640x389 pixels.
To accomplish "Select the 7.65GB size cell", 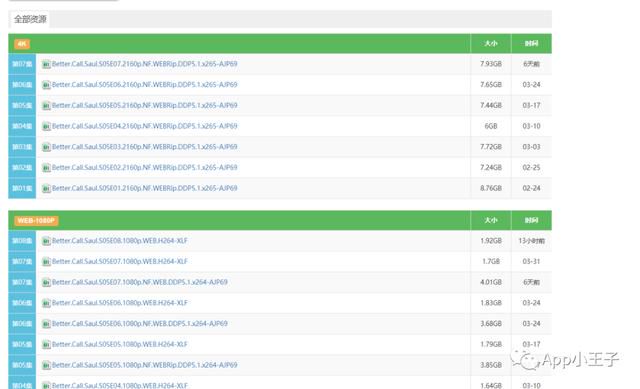I will (491, 85).
